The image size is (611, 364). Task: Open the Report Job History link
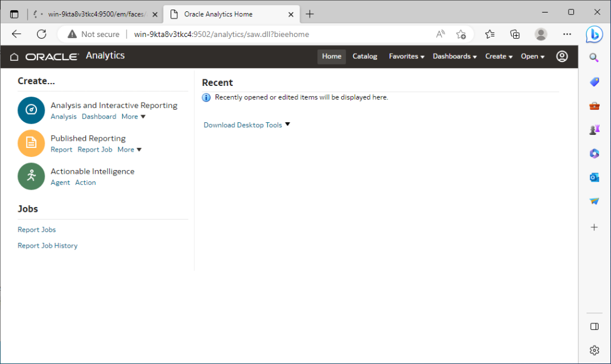pos(48,246)
